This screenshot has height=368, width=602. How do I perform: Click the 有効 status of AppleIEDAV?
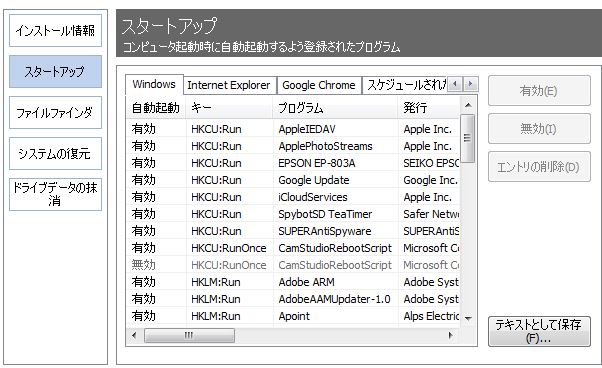pyautogui.click(x=143, y=129)
